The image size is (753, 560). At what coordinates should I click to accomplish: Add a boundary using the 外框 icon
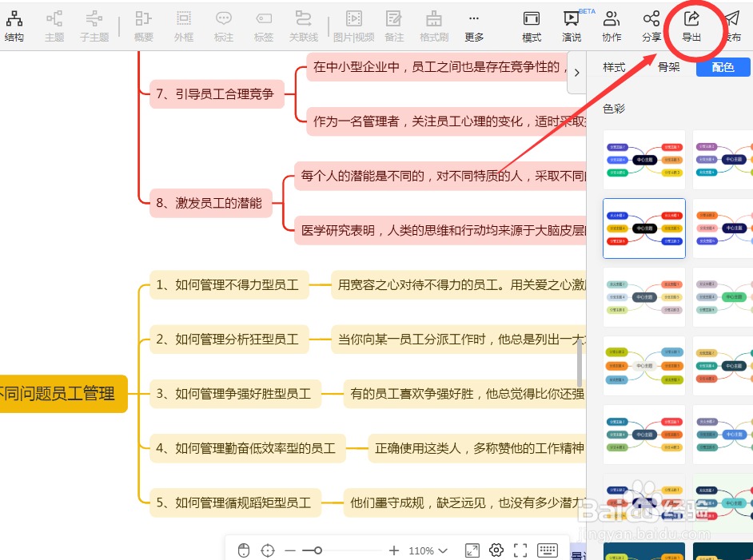184,24
